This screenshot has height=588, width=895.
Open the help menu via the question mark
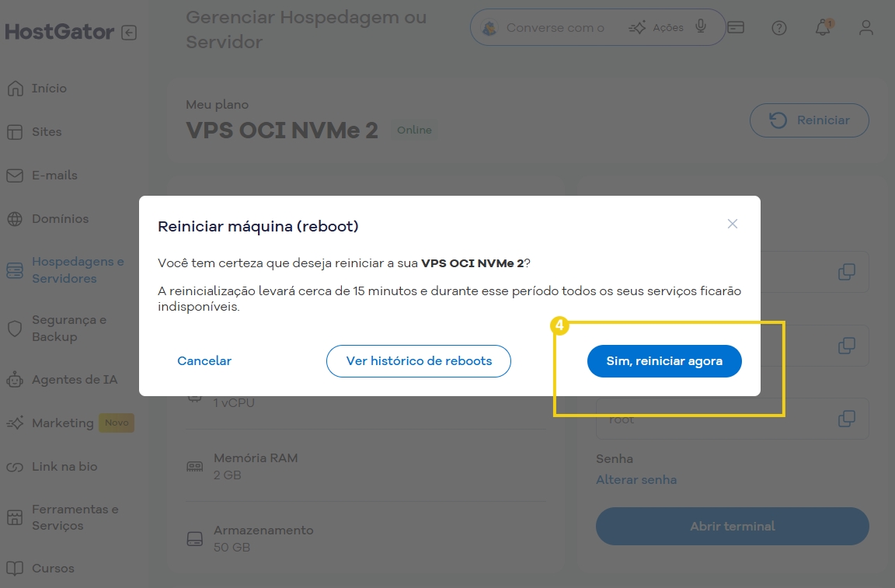pyautogui.click(x=778, y=27)
